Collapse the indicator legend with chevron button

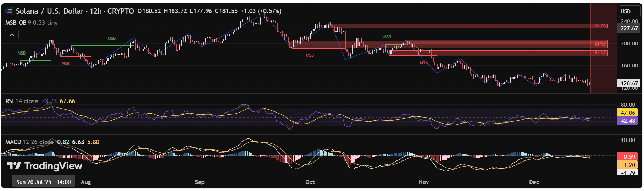click(x=12, y=34)
